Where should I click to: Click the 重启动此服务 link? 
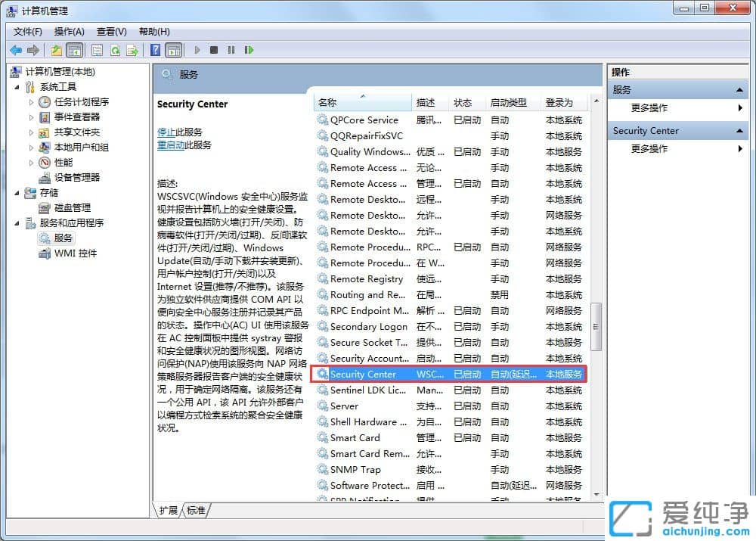click(173, 145)
